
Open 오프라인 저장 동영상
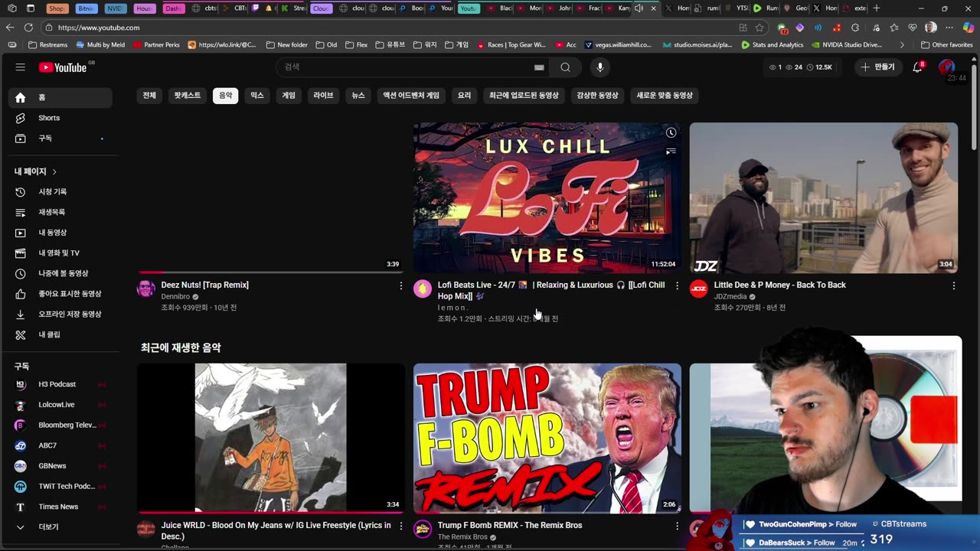click(x=60, y=314)
